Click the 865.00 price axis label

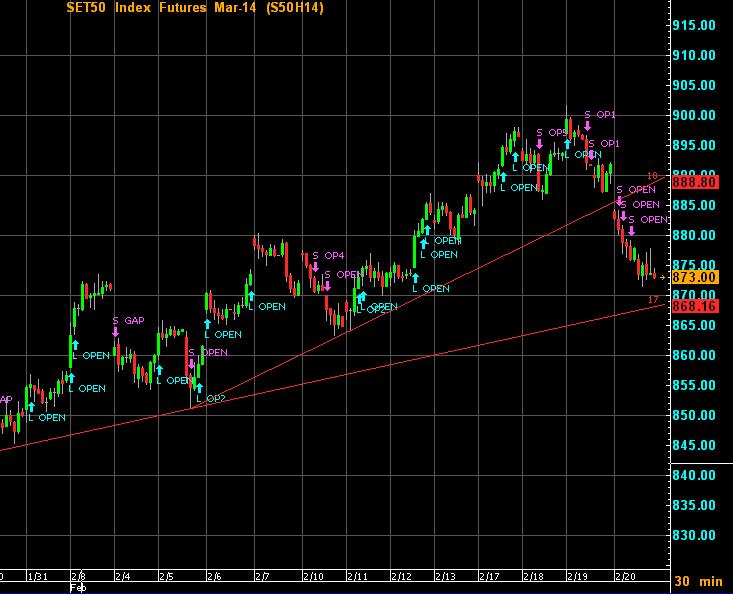694,325
